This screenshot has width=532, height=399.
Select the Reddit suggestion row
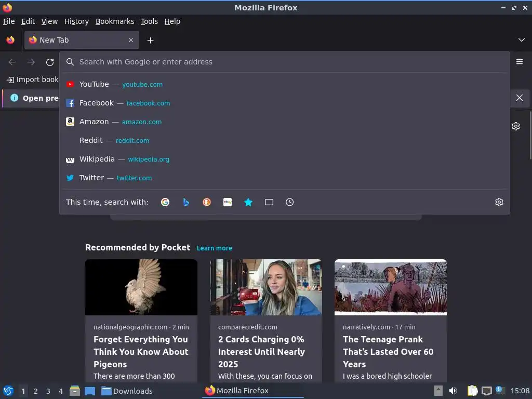point(284,140)
